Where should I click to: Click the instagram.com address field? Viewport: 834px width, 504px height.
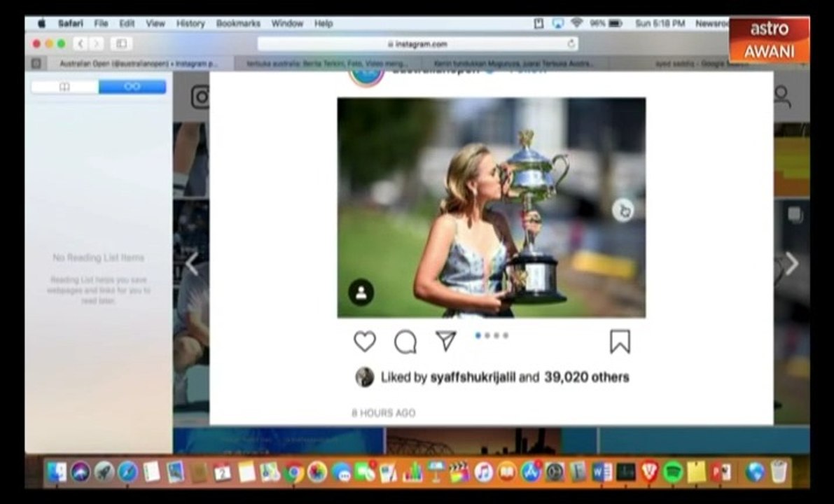point(417,44)
